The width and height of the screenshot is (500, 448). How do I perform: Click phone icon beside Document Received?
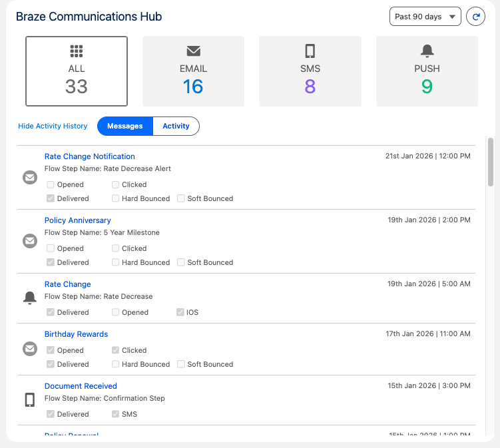(30, 399)
